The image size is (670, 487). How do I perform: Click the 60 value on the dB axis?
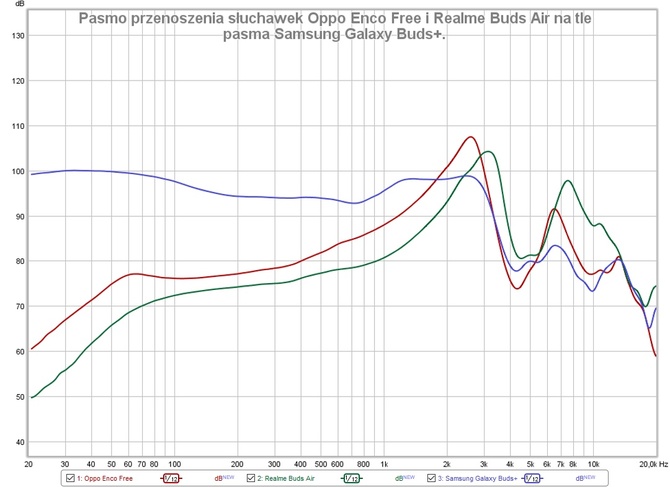coord(20,352)
